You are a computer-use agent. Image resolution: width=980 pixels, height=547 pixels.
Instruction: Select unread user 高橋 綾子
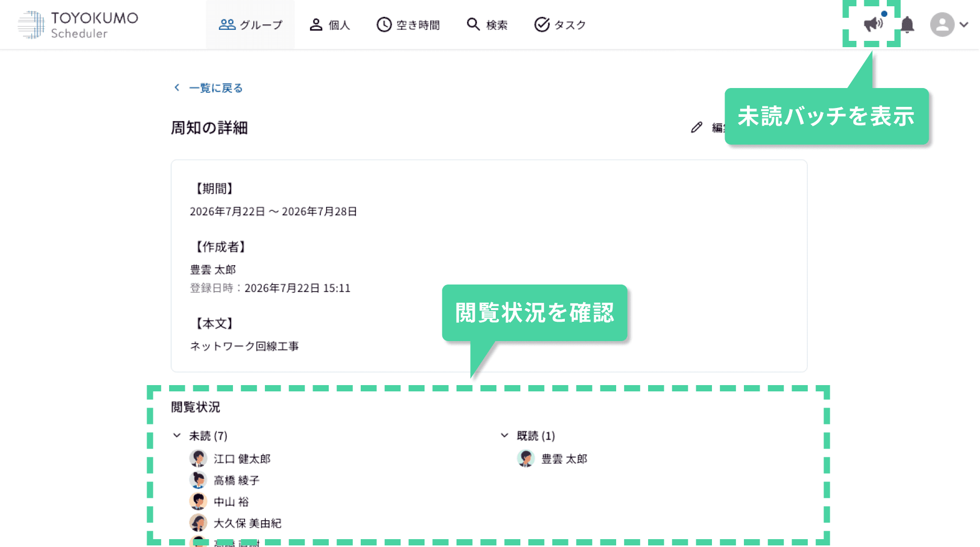[237, 480]
